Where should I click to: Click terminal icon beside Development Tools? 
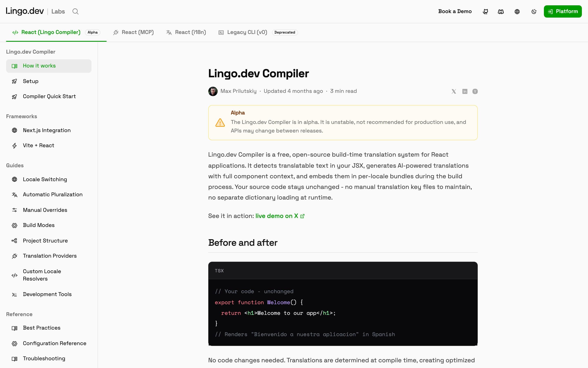point(14,294)
